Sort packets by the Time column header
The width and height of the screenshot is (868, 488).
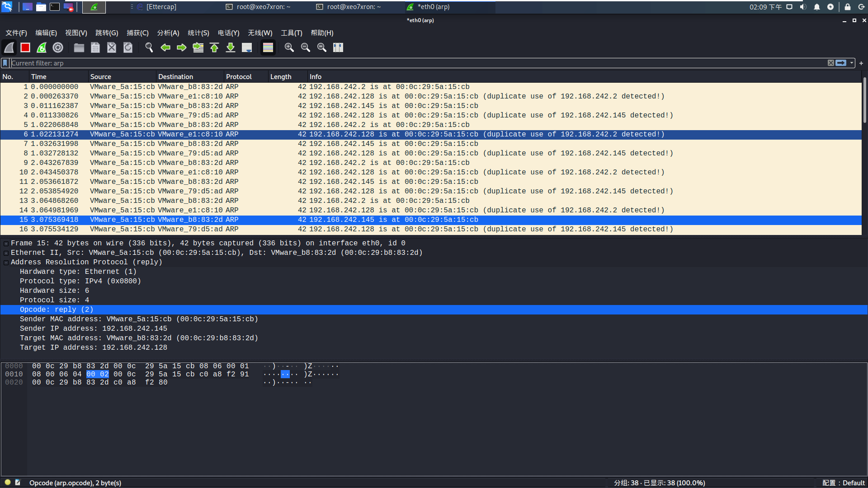coord(59,77)
